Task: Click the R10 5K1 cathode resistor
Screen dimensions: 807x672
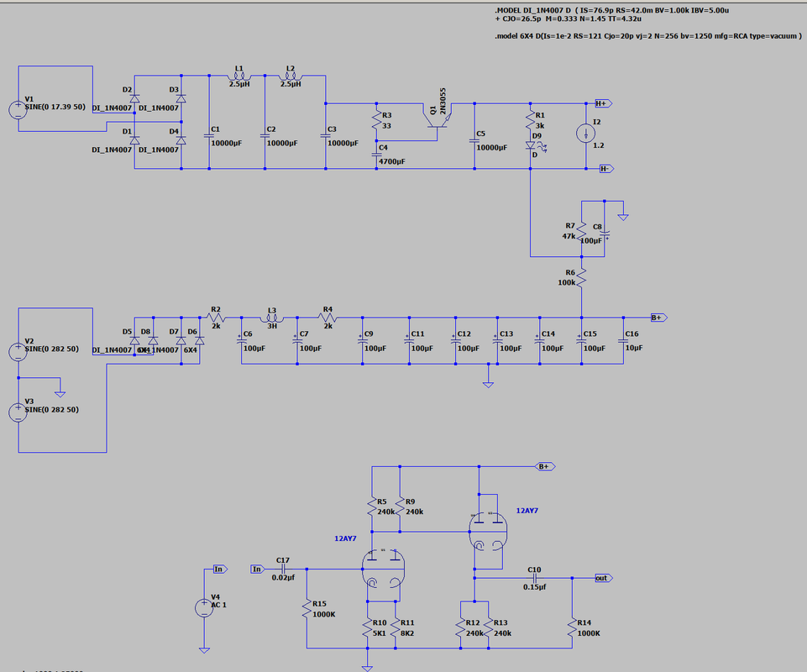Action: pyautogui.click(x=368, y=628)
